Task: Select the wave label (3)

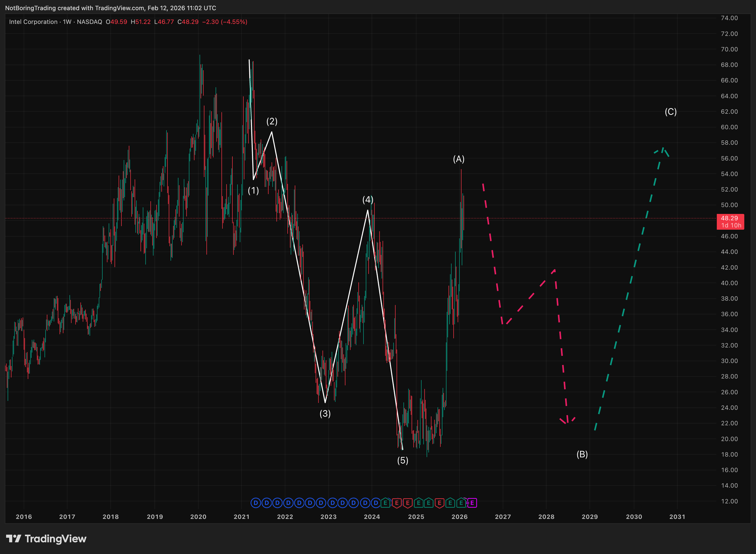Action: tap(325, 414)
